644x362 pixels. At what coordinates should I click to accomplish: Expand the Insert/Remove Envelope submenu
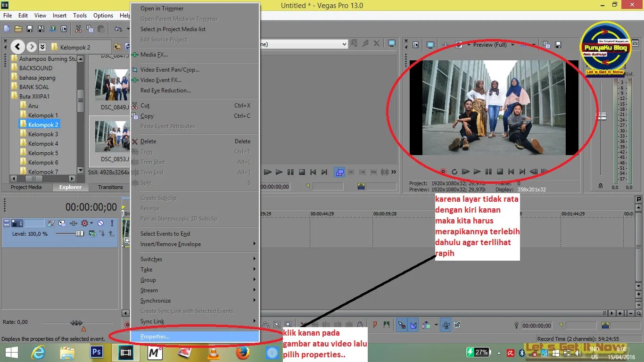tap(195, 244)
